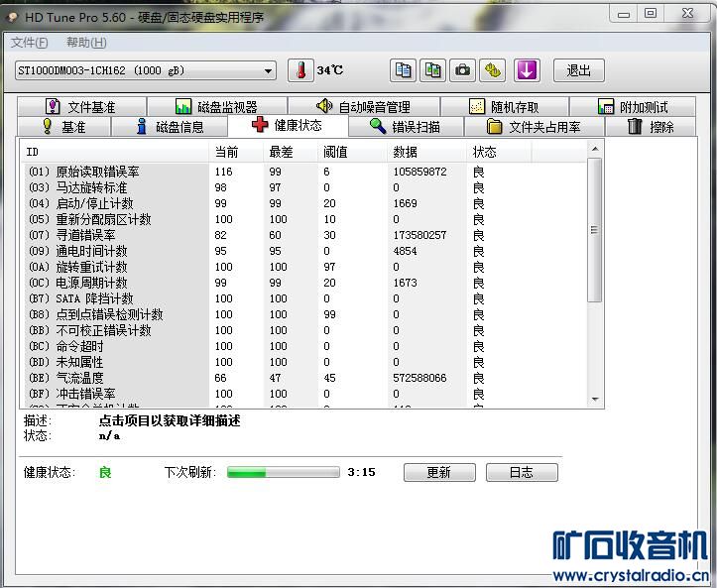Select row (BB) 不可校正错误计数
The width and height of the screenshot is (717, 588).
click(x=303, y=330)
